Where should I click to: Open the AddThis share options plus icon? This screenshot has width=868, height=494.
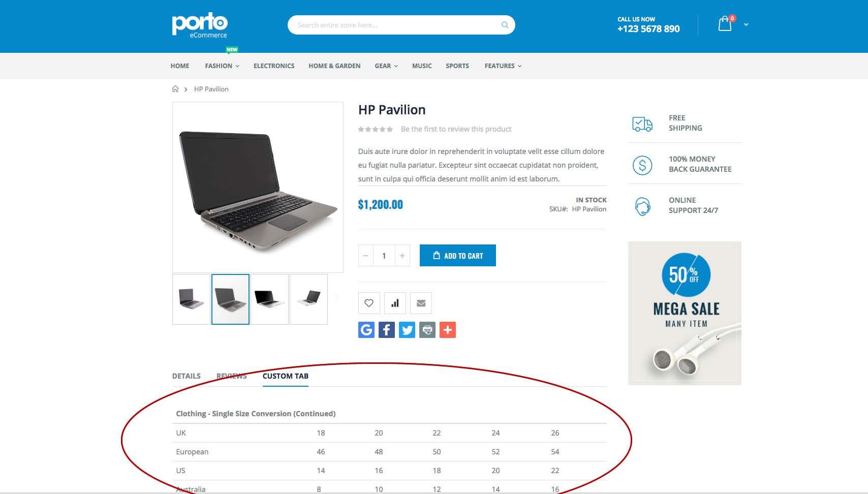447,329
